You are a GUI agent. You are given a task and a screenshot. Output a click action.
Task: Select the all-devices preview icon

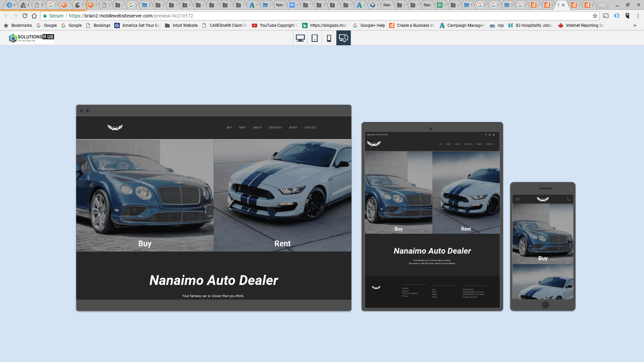(x=343, y=38)
